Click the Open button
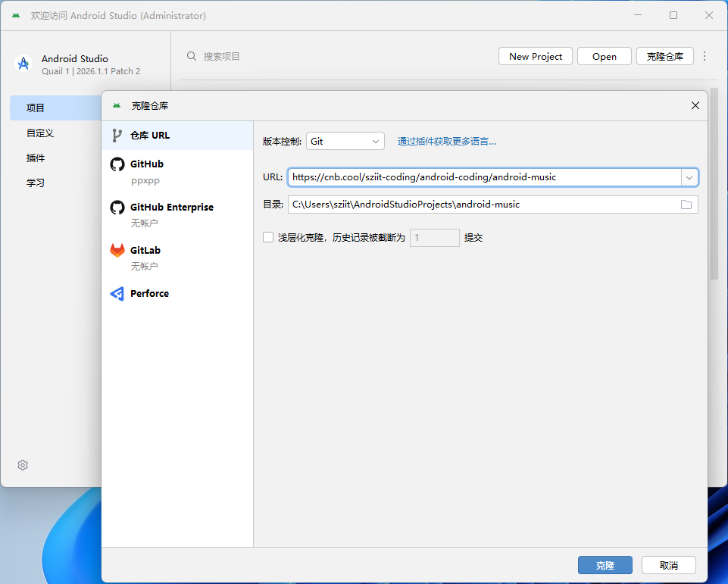This screenshot has width=728, height=584. point(604,56)
